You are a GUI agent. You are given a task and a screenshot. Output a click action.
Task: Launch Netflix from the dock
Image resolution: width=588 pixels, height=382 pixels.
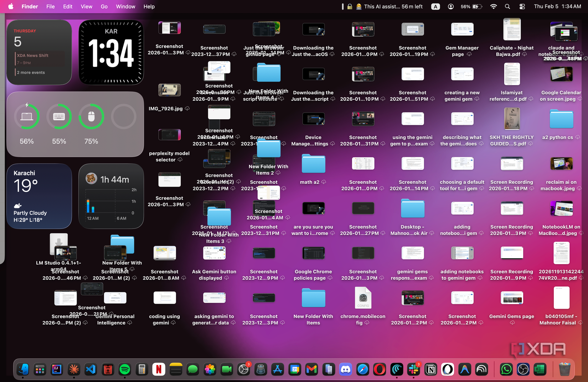coord(159,370)
